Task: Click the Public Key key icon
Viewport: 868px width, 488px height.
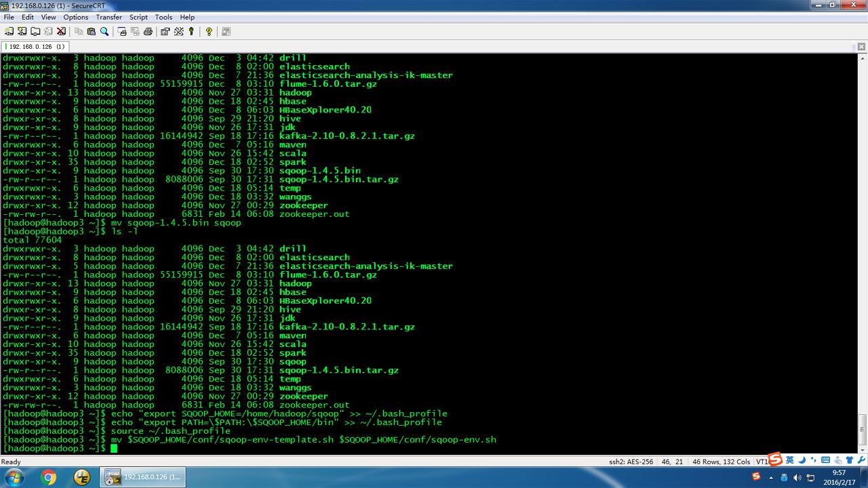Action: tap(191, 31)
